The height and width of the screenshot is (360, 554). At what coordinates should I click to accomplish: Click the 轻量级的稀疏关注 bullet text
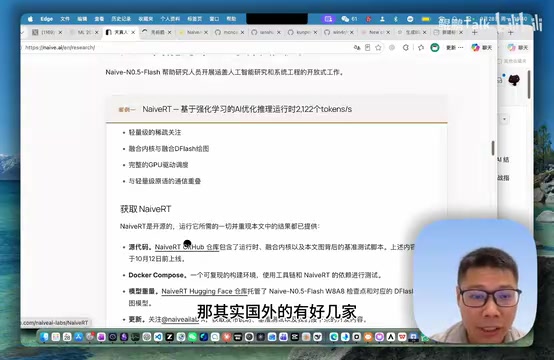[x=155, y=132]
